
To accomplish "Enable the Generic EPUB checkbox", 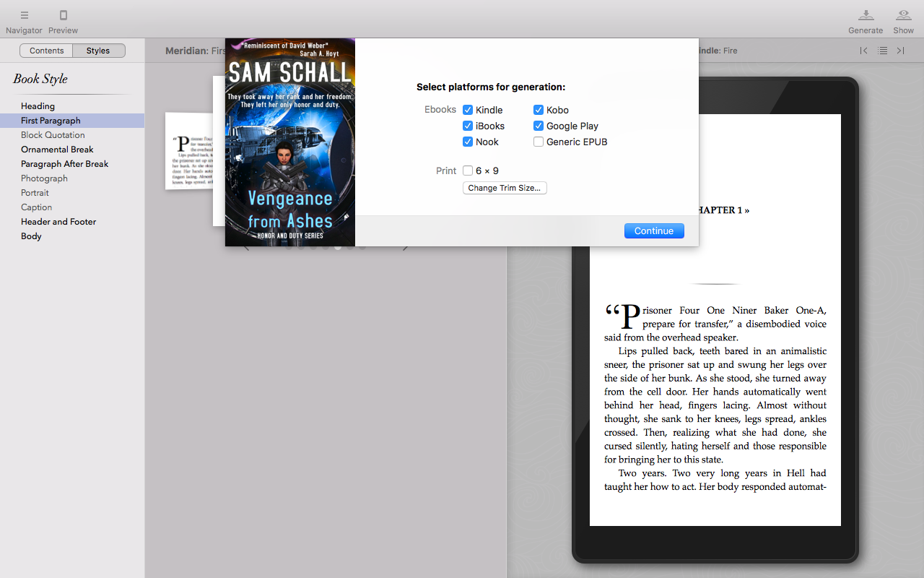I will tap(539, 142).
